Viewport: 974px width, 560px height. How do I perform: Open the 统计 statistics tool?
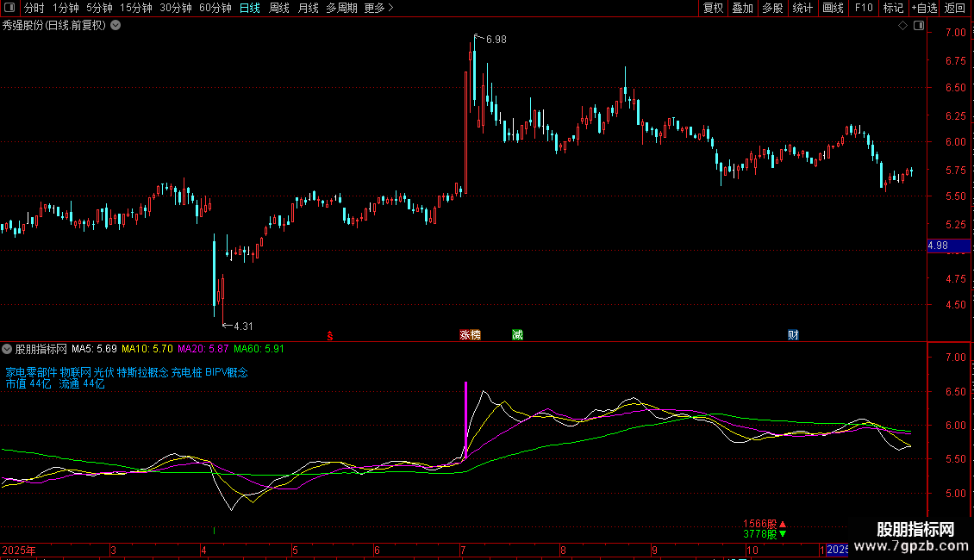(802, 8)
